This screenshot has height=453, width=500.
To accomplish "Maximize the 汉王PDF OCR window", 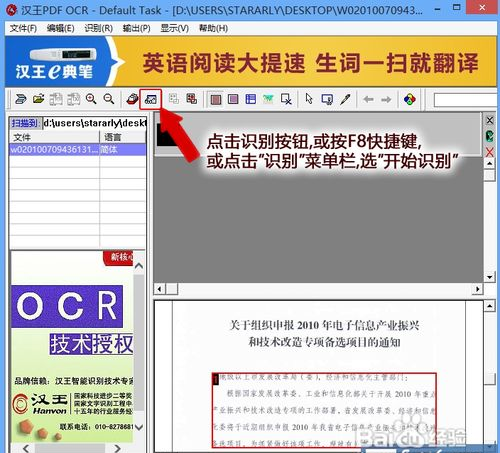I will pos(457,8).
